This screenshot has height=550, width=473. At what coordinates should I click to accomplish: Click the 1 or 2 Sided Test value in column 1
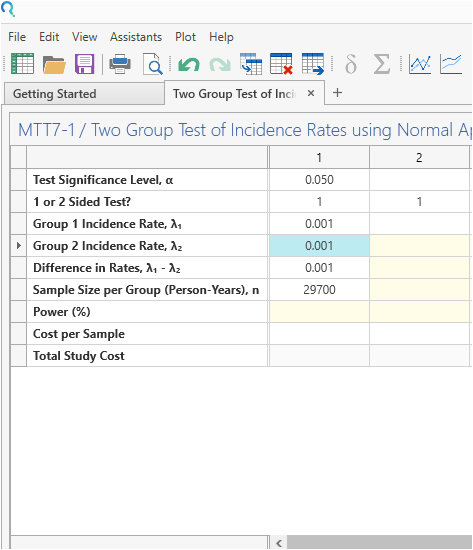(x=319, y=202)
